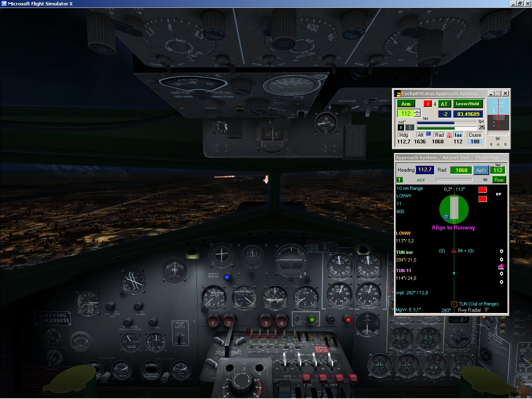Click the altitude tape display thumbnail
Viewport: 532px width, 399px height.
(498, 114)
